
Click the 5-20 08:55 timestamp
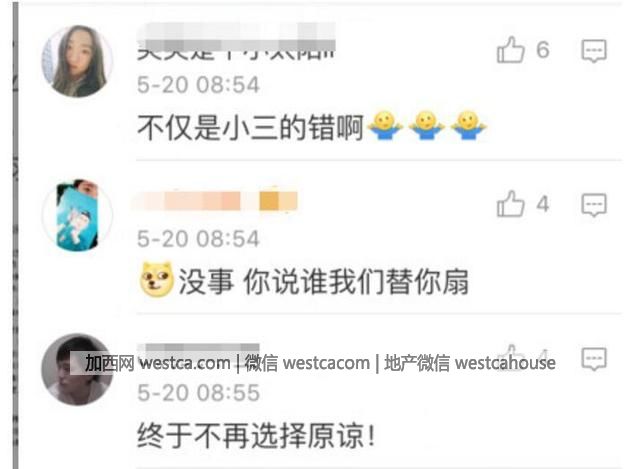pyautogui.click(x=198, y=393)
